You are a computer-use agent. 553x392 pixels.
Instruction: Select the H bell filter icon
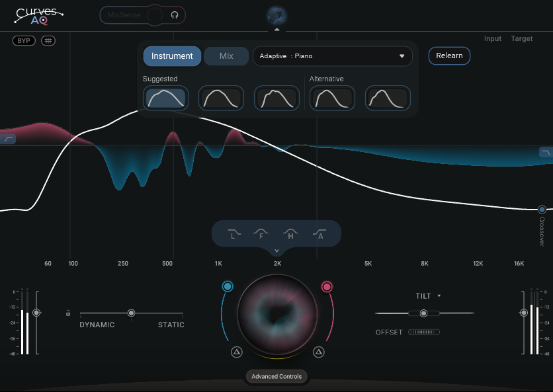click(290, 233)
